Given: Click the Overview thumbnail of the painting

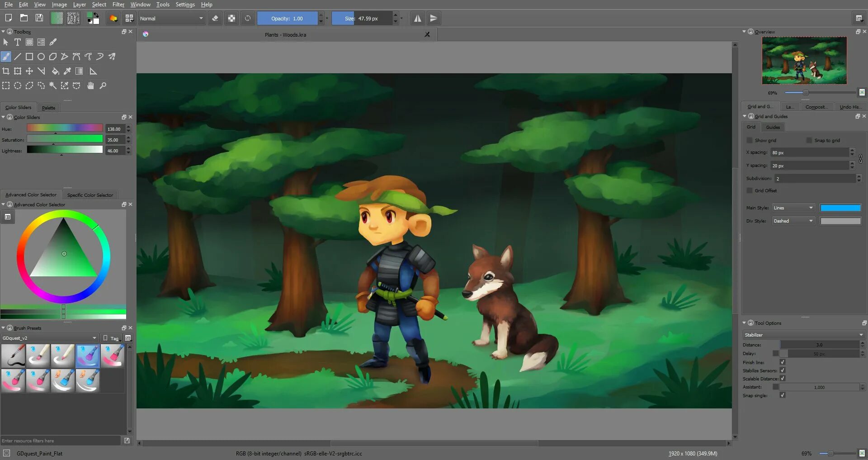Looking at the screenshot, I should pos(804,61).
